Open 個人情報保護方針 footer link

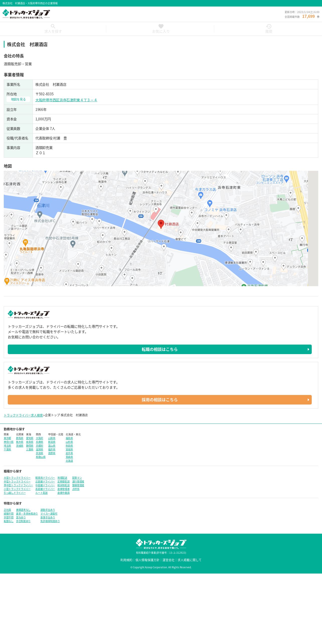147,560
